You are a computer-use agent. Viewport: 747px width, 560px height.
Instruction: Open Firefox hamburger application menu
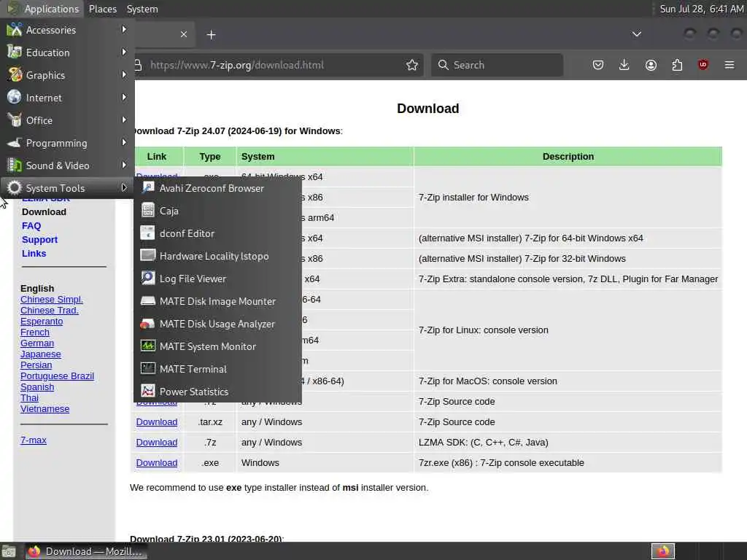(x=729, y=65)
